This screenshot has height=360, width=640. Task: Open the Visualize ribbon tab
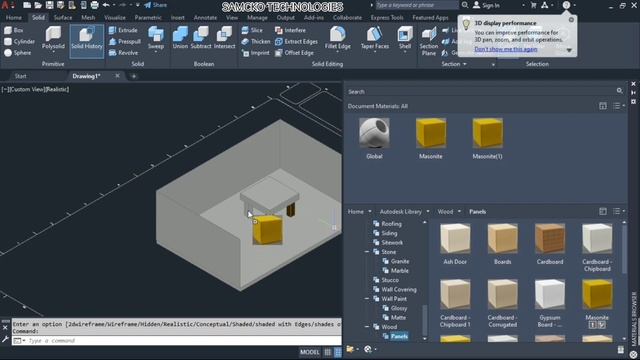[115, 18]
